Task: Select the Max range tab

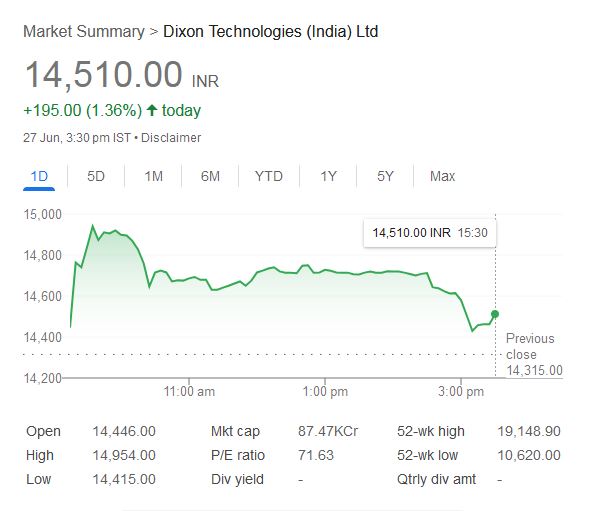Action: pyautogui.click(x=442, y=176)
